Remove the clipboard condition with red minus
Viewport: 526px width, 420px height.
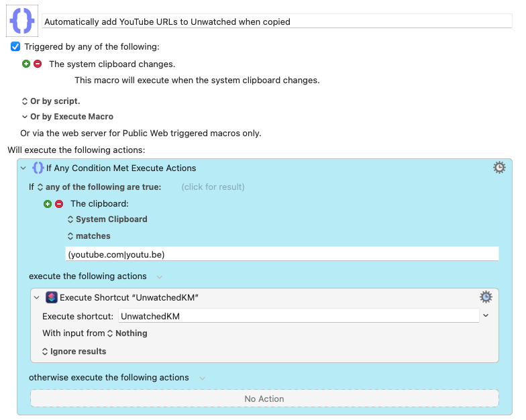pos(59,204)
